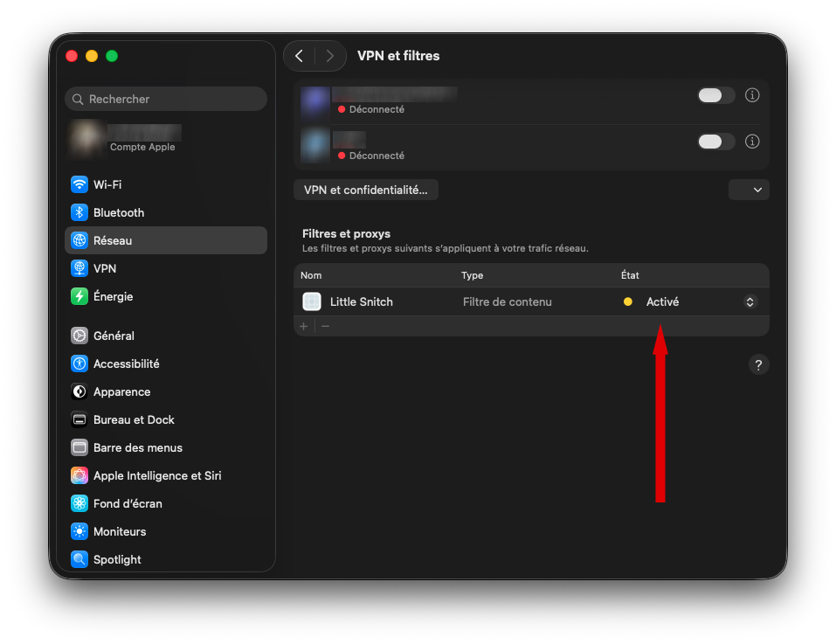Image resolution: width=836 pixels, height=644 pixels.
Task: Select Général in the sidebar
Action: 114,336
